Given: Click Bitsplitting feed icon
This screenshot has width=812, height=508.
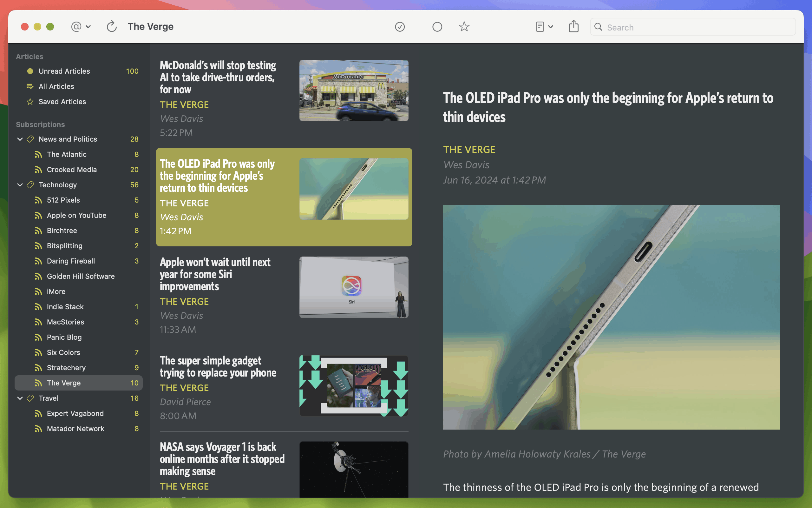Looking at the screenshot, I should click(x=38, y=246).
